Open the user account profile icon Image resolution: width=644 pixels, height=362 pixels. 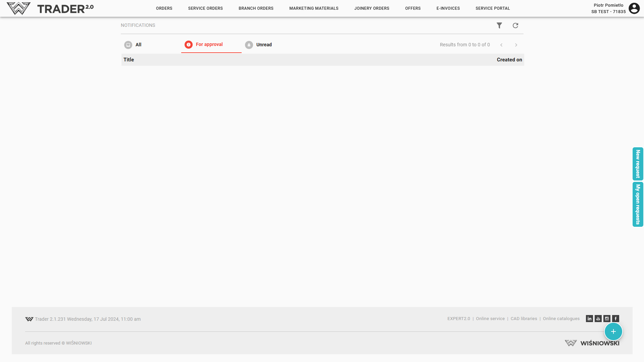(634, 8)
